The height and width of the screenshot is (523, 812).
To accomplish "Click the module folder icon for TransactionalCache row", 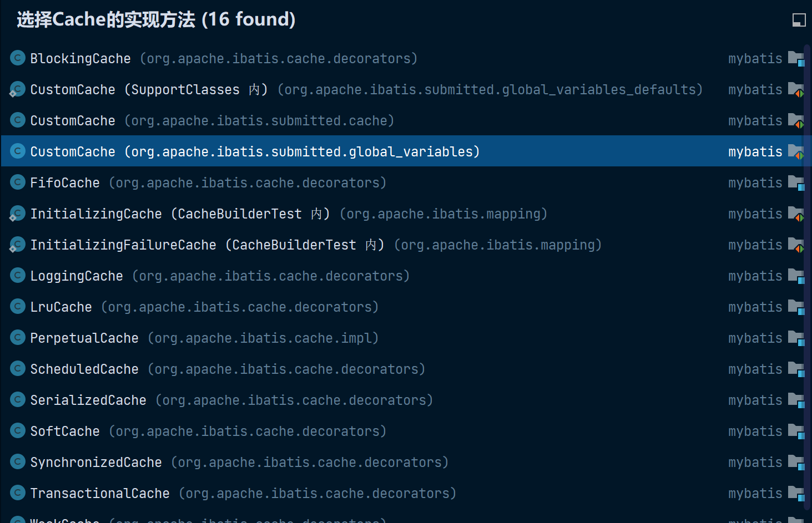I will (x=796, y=493).
